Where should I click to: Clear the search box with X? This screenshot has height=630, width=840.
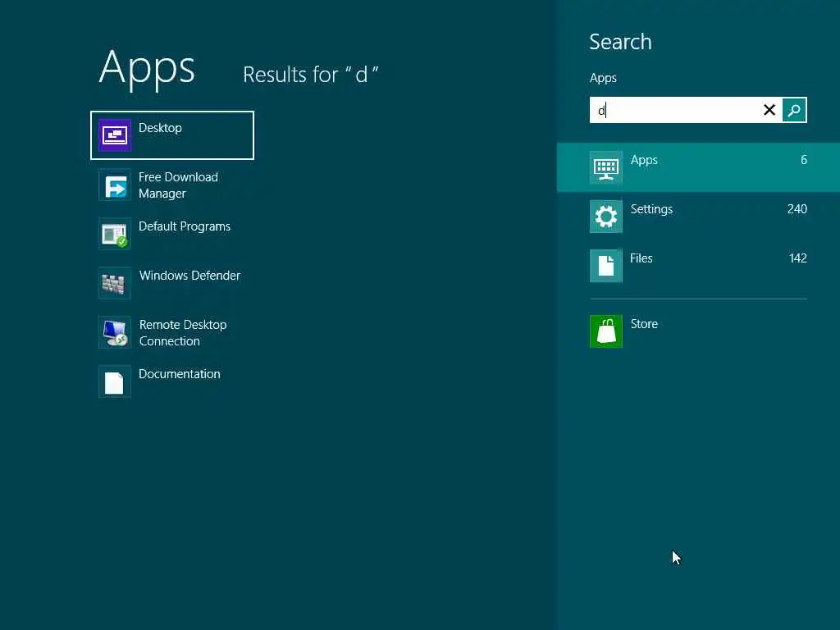point(769,111)
